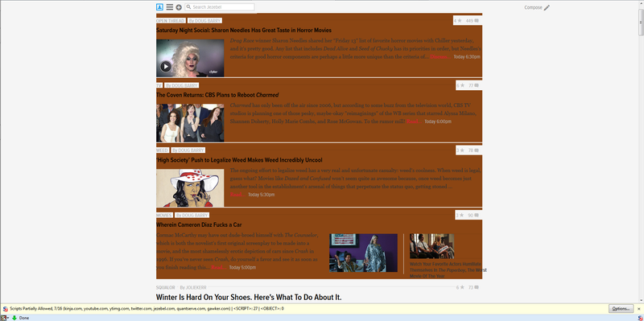644x321 pixels.
Task: Open comments on the Weed article
Action: (x=473, y=150)
